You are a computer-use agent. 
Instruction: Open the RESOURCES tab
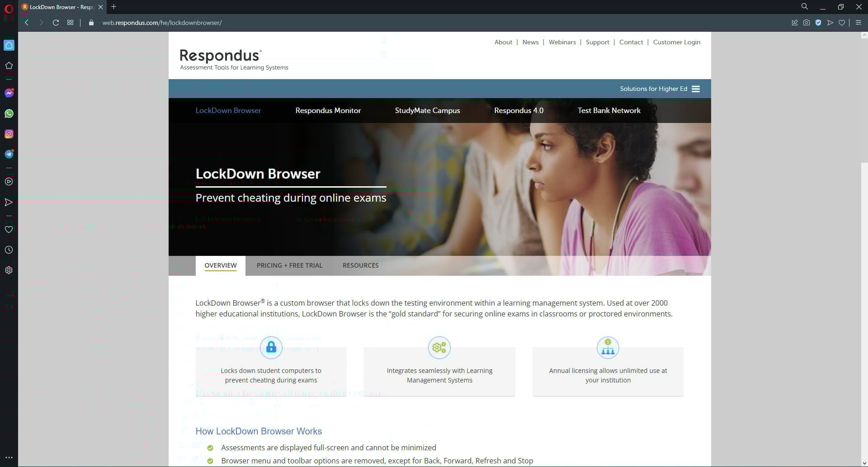pyautogui.click(x=360, y=265)
